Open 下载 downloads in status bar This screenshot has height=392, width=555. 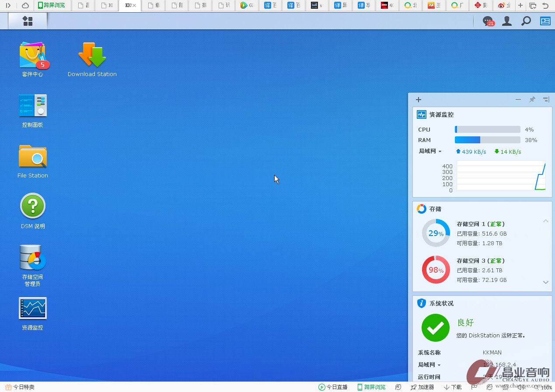[x=453, y=387]
